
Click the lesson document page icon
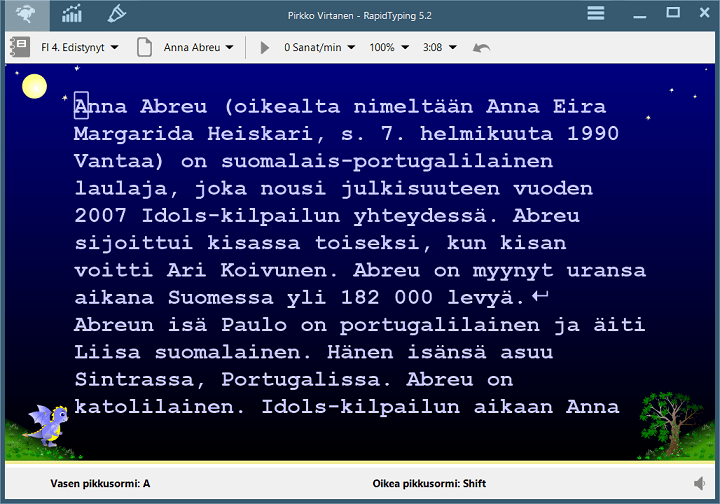[144, 47]
